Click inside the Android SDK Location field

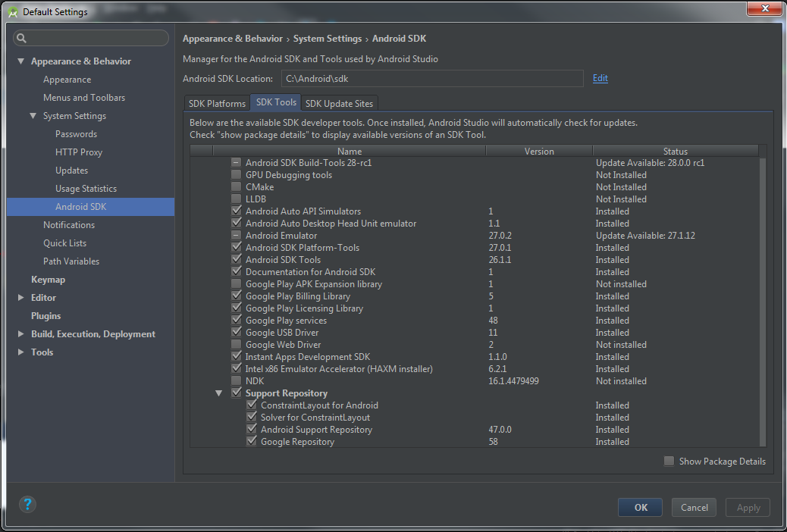coord(432,78)
